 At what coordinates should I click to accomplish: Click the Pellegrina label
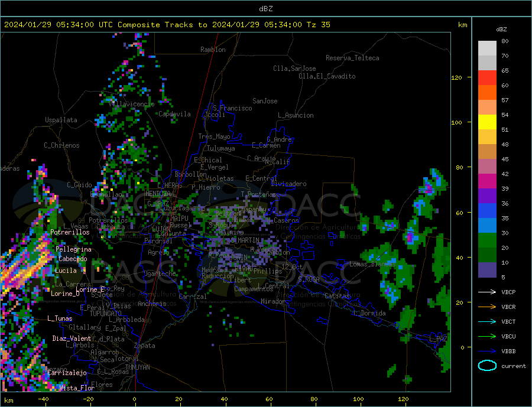73,250
